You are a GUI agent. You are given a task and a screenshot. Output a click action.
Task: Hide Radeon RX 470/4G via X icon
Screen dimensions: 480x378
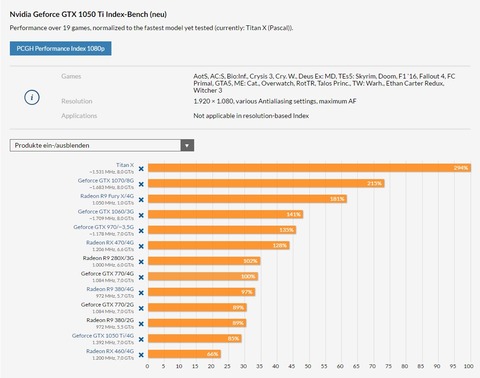[x=141, y=246]
